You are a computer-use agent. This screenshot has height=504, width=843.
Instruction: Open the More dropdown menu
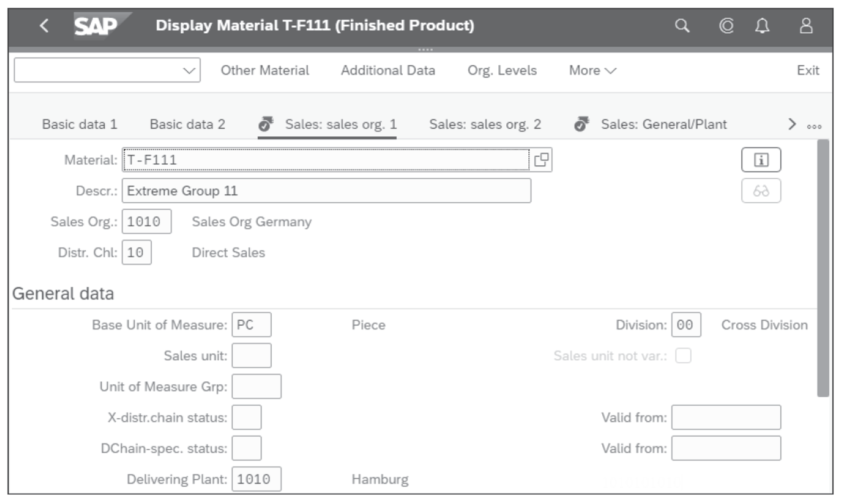(591, 70)
